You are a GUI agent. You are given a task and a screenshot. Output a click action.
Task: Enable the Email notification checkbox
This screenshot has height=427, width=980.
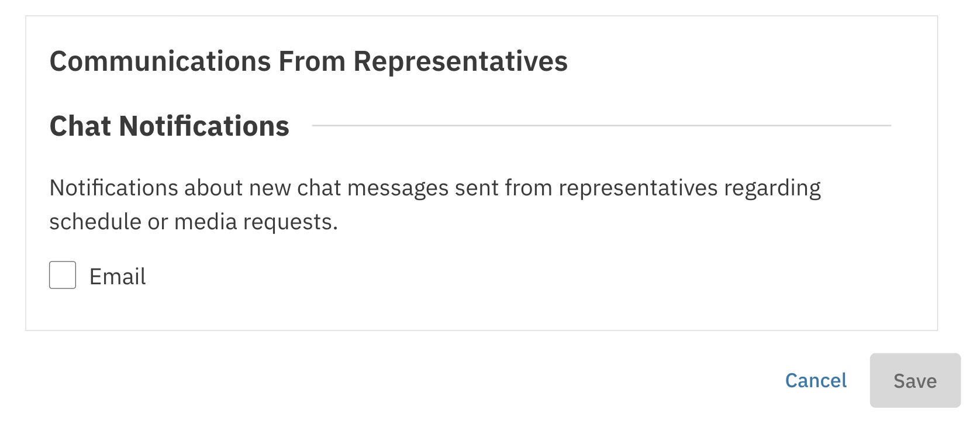[63, 275]
